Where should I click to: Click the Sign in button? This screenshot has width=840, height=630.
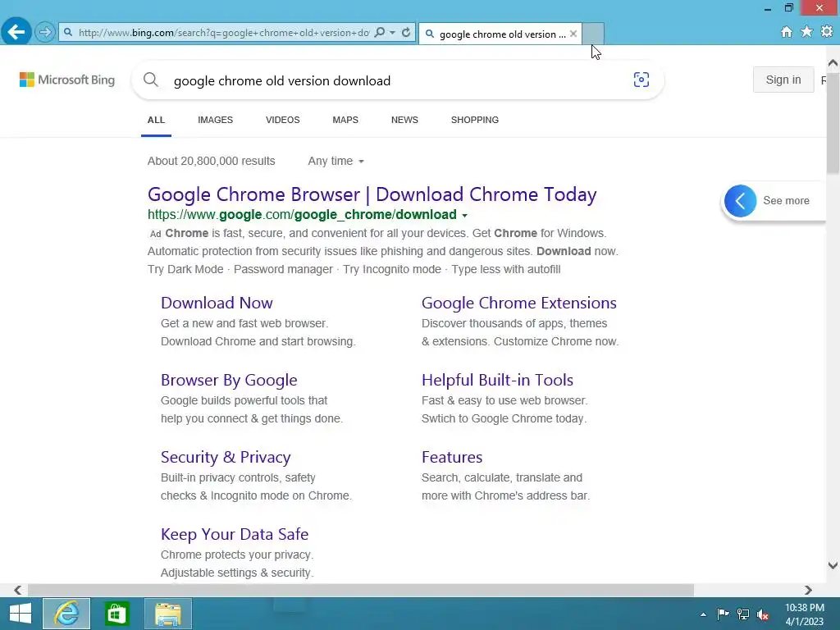783,80
